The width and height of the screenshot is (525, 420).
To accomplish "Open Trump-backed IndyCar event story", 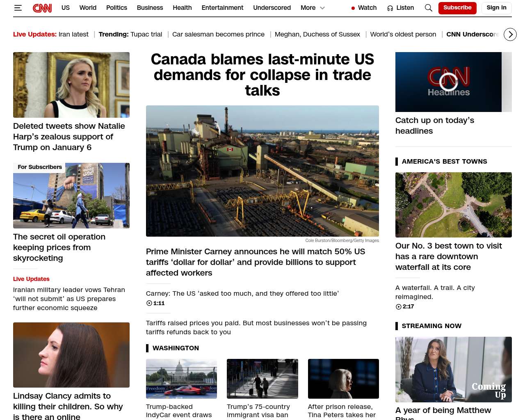I will 179,411.
